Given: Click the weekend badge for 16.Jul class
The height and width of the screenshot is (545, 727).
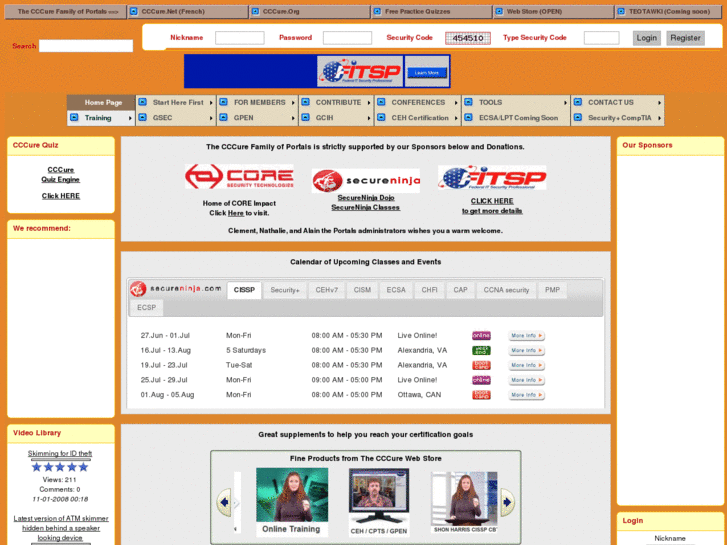Looking at the screenshot, I should [x=481, y=350].
